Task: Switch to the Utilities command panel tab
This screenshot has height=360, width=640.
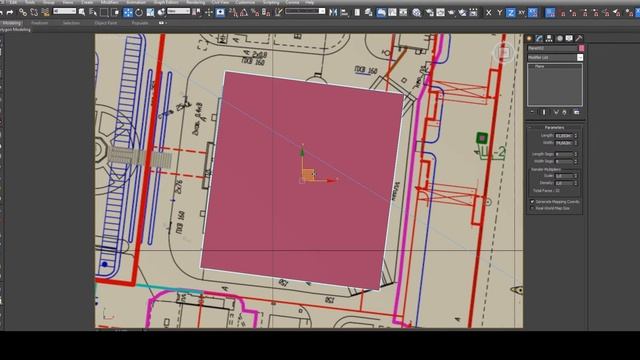Action: pyautogui.click(x=579, y=38)
